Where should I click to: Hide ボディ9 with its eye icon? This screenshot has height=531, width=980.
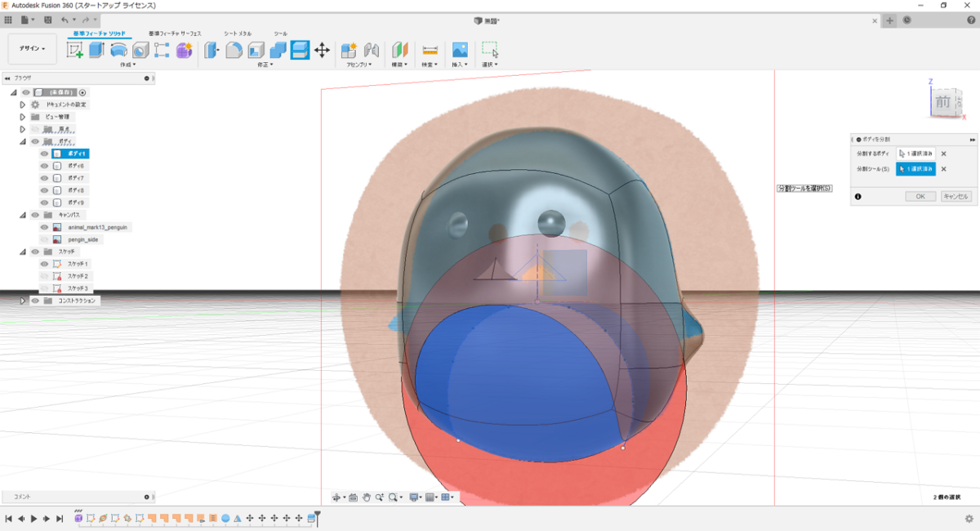click(44, 203)
